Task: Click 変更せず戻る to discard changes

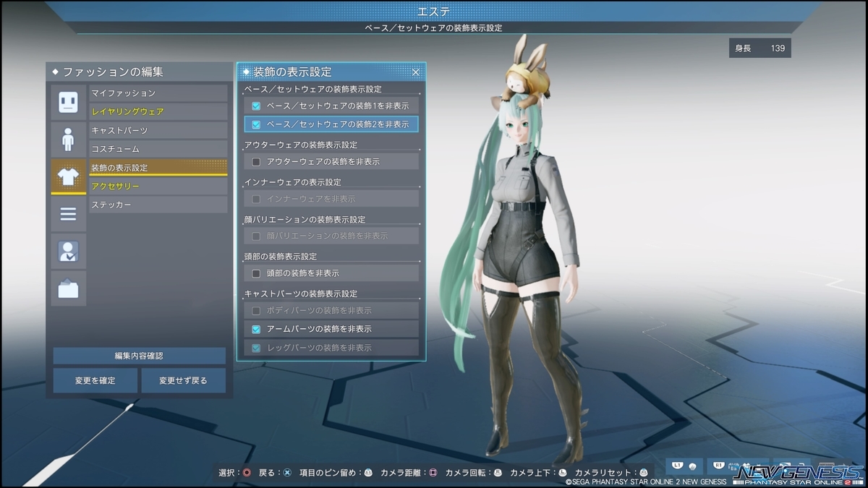Action: click(184, 380)
